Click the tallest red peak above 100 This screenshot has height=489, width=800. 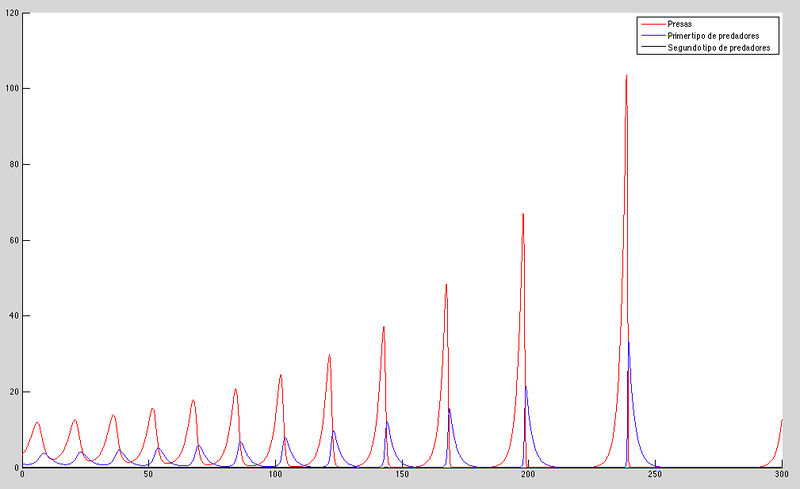point(626,76)
